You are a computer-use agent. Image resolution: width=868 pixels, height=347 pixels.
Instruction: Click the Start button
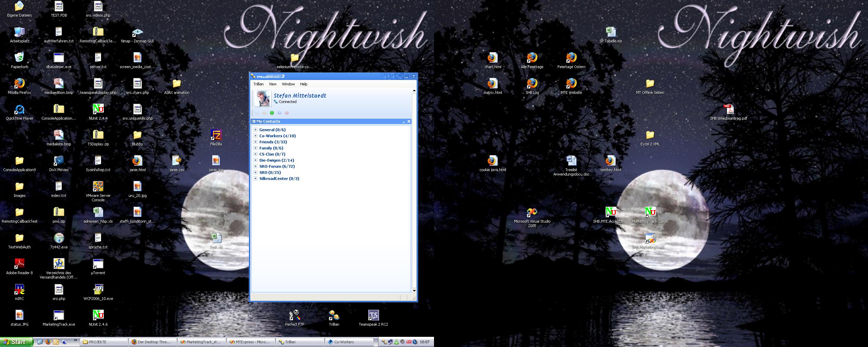[x=17, y=342]
